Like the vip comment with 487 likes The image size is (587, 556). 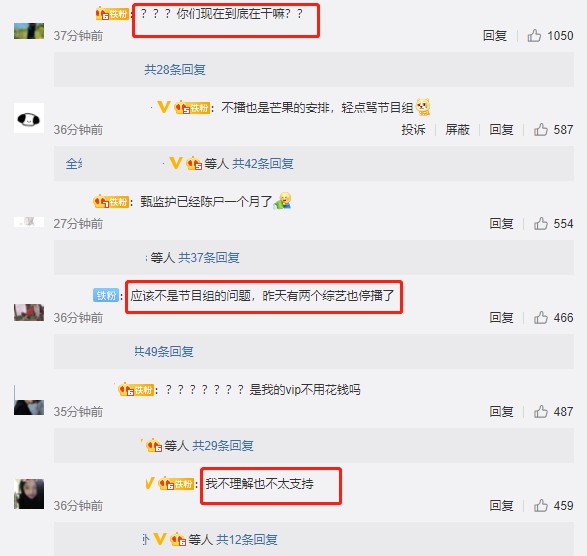click(541, 411)
